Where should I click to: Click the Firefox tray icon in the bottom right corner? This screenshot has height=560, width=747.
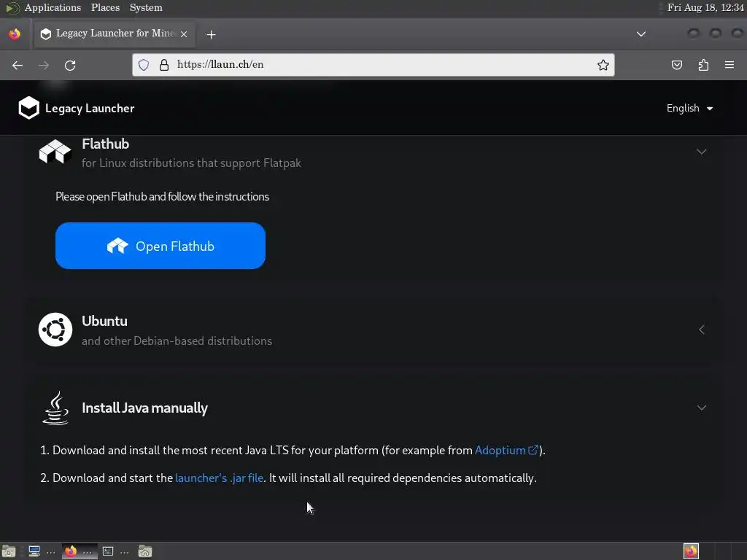click(x=691, y=551)
